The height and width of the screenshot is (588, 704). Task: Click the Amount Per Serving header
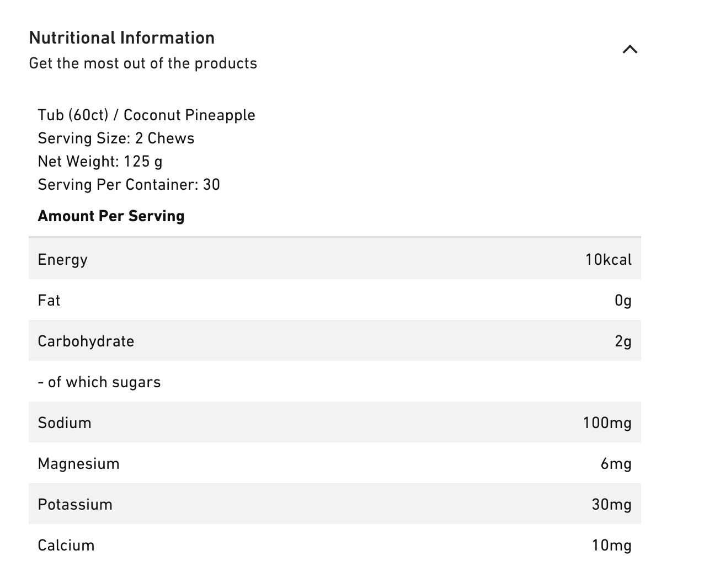click(x=111, y=216)
